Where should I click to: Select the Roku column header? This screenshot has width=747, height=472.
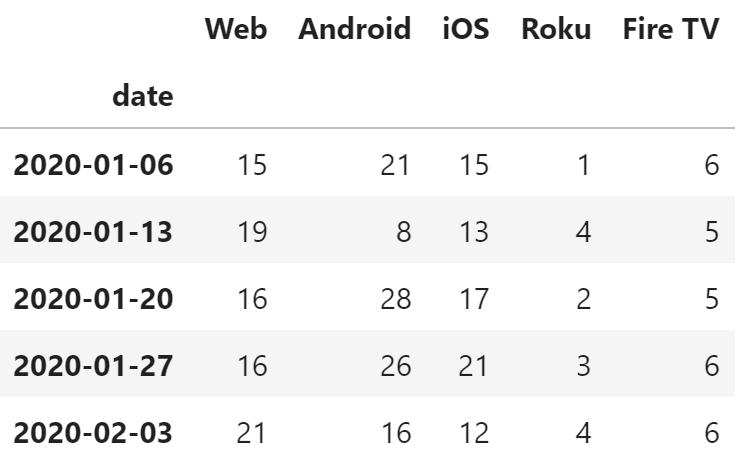click(x=556, y=30)
